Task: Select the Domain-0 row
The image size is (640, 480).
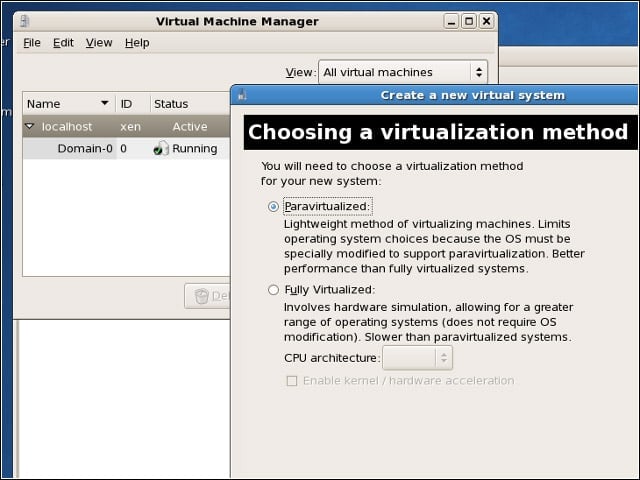Action: [x=127, y=149]
